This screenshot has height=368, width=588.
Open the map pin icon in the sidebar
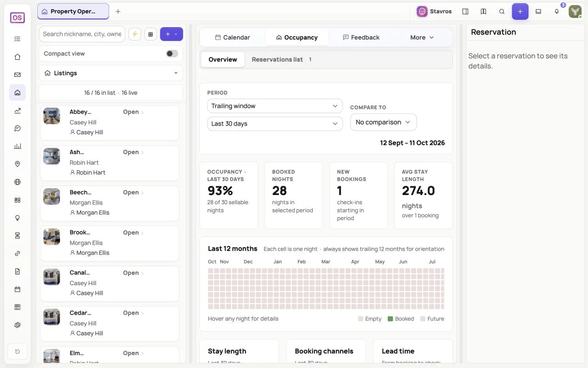[x=17, y=164]
